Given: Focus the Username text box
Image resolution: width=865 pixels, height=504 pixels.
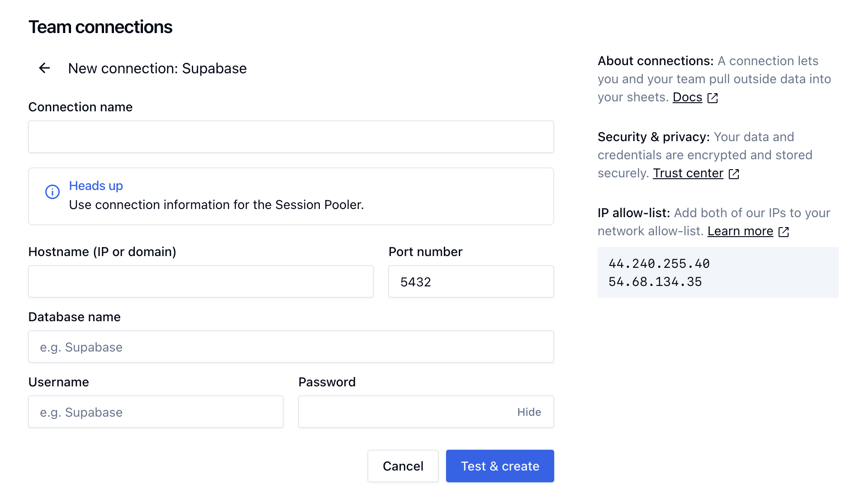Looking at the screenshot, I should [x=156, y=412].
